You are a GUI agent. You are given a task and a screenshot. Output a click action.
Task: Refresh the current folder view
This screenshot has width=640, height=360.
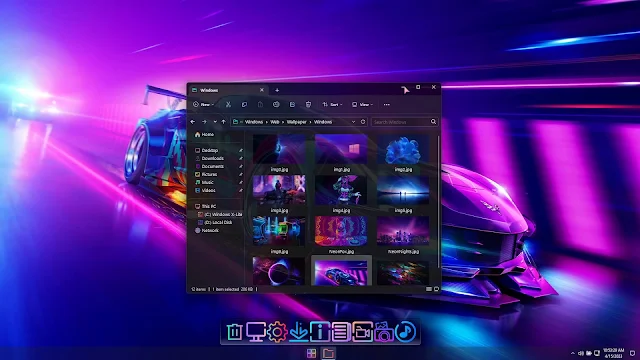coord(363,122)
